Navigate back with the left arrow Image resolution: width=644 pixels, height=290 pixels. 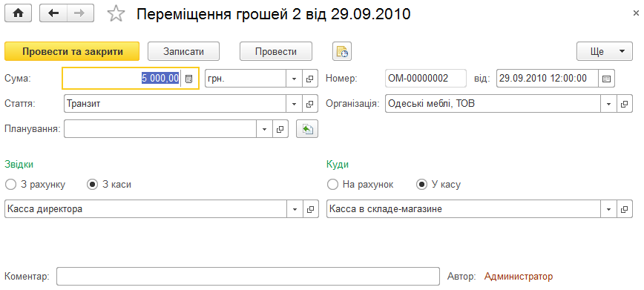click(x=53, y=13)
